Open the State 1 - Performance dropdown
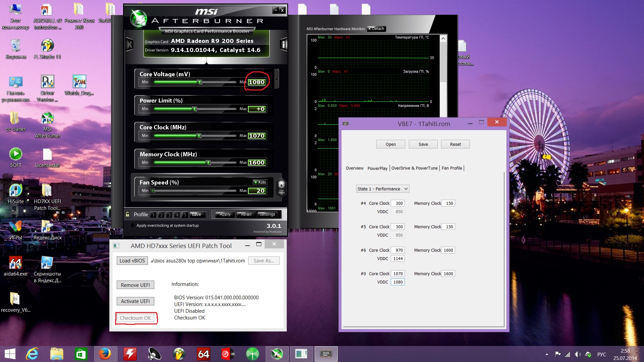This screenshot has height=362, width=644. [382, 189]
